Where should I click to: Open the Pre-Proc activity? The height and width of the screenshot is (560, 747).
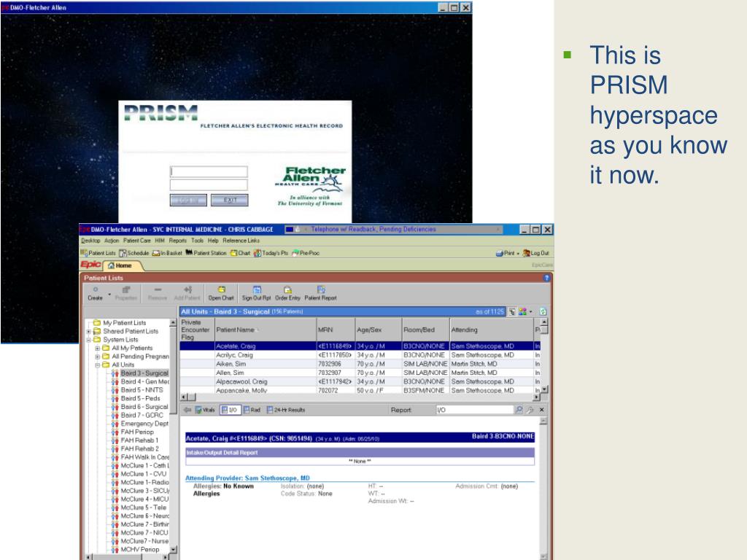coord(306,253)
